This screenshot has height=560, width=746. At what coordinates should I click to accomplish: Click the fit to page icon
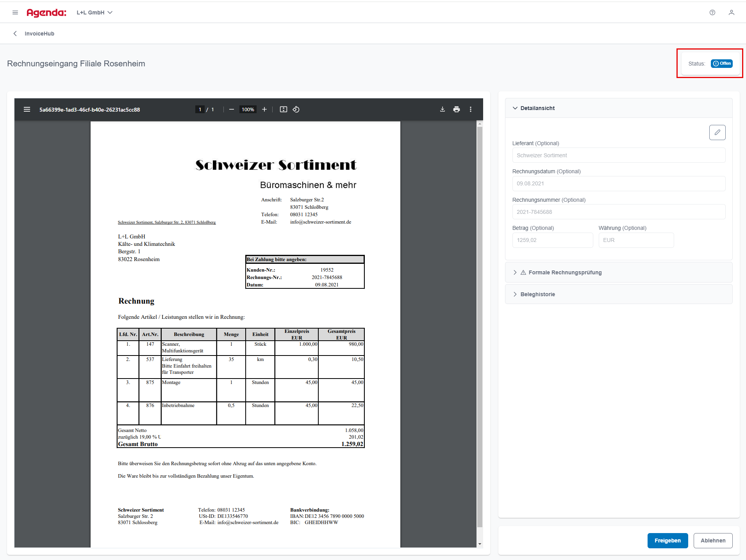284,109
